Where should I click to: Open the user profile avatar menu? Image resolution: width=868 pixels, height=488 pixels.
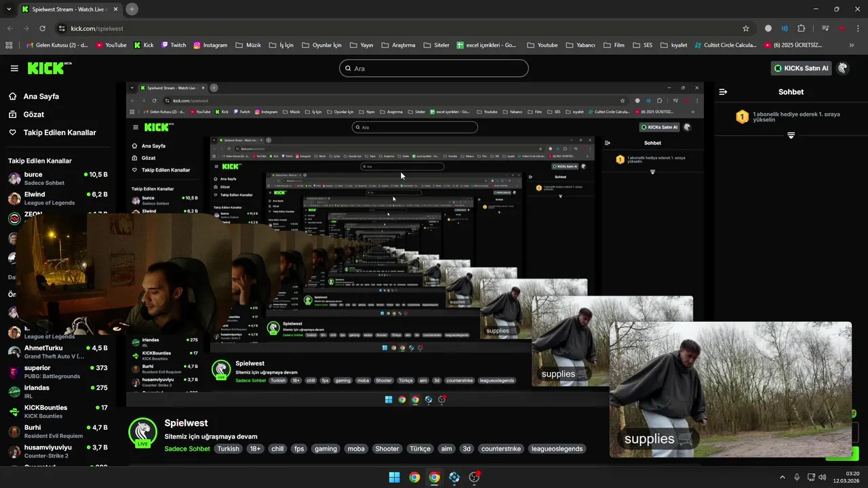(843, 68)
